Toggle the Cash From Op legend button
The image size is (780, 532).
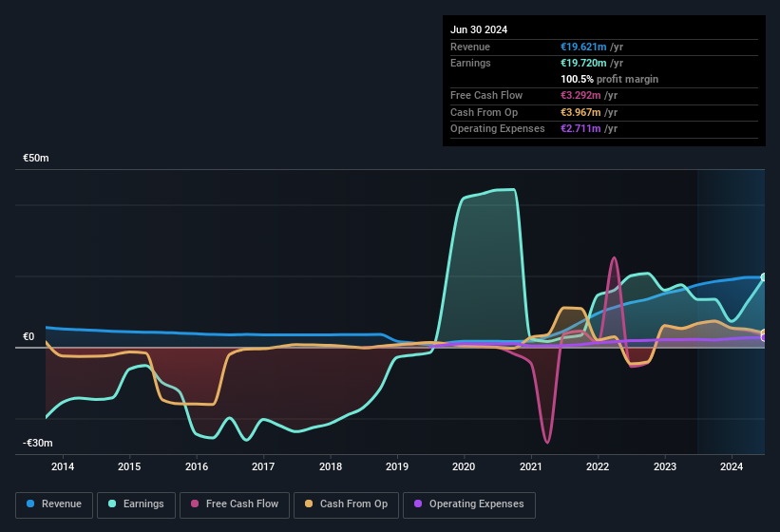[346, 504]
